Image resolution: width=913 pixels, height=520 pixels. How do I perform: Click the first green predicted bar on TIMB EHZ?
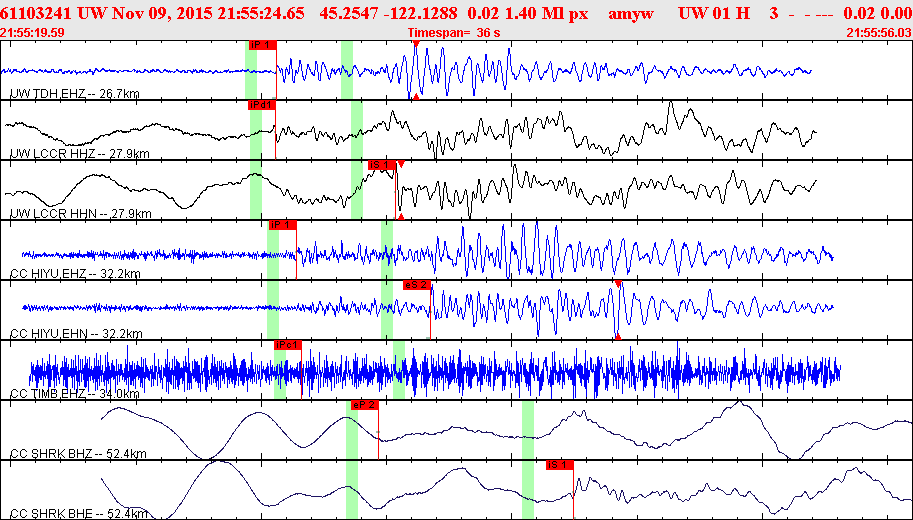(x=280, y=370)
